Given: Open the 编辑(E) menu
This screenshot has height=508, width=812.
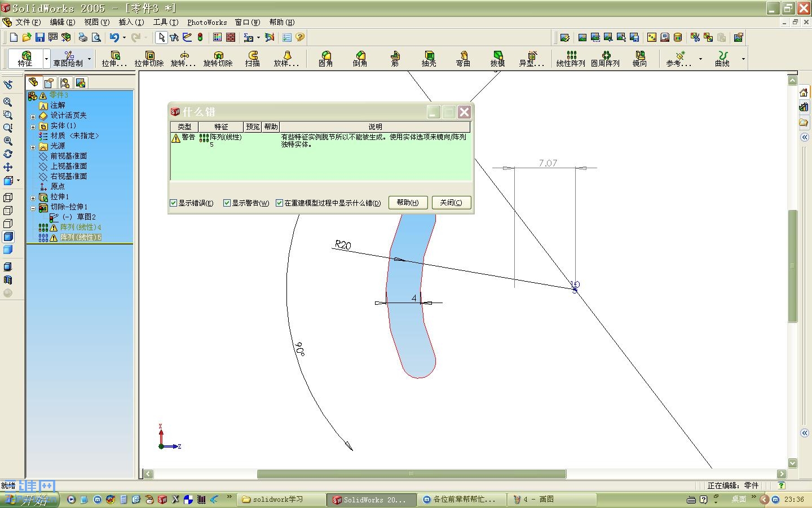Looking at the screenshot, I should point(63,22).
